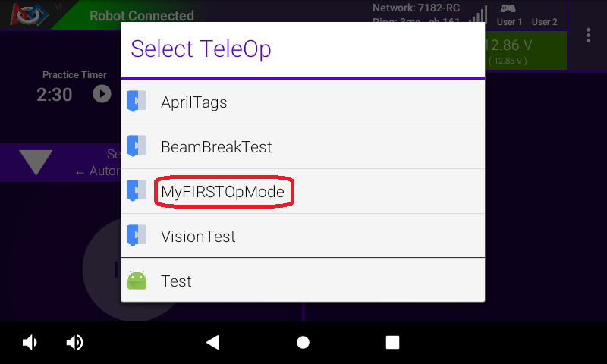Select the Test op mode
The height and width of the screenshot is (364, 607).
click(176, 281)
